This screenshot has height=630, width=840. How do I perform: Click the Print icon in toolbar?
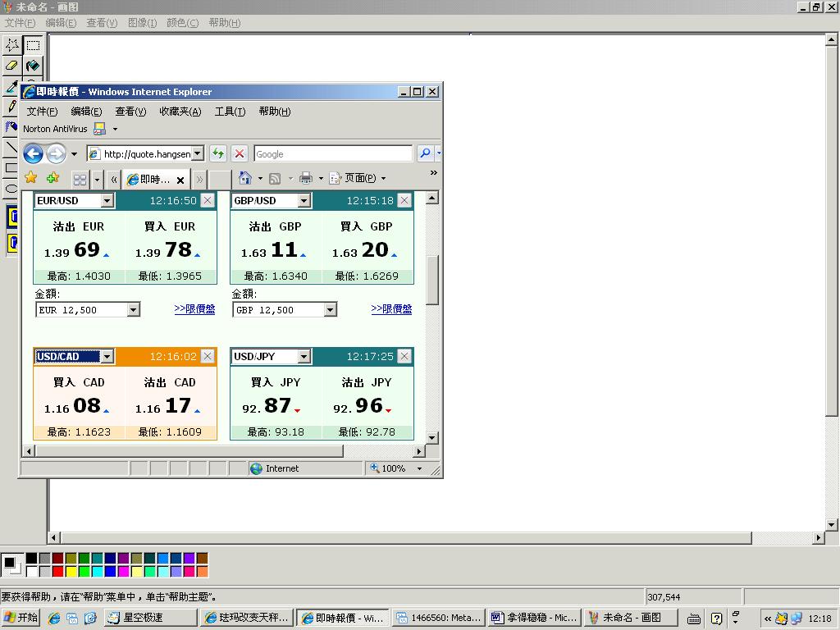306,178
